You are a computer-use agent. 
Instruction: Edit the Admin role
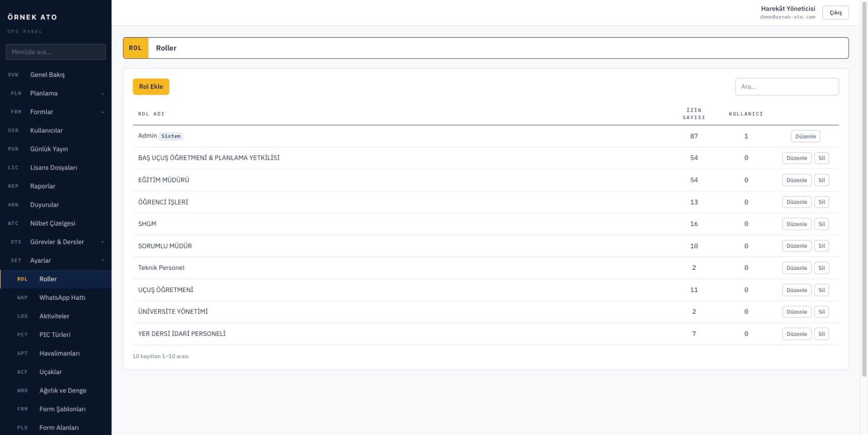[x=805, y=136]
